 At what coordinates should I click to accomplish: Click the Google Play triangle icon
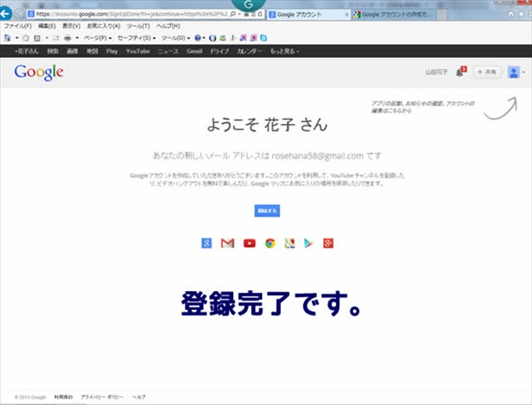point(308,243)
